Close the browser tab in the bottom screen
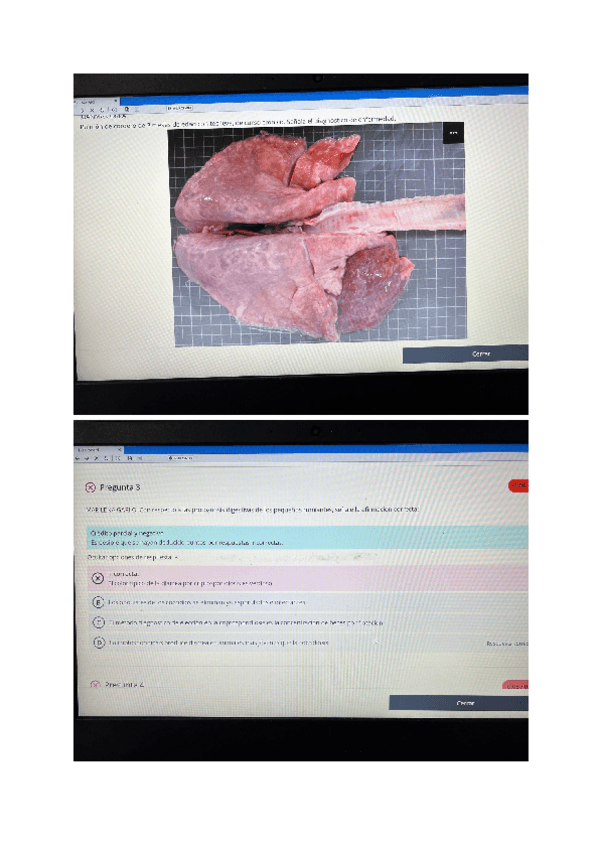 (x=120, y=449)
